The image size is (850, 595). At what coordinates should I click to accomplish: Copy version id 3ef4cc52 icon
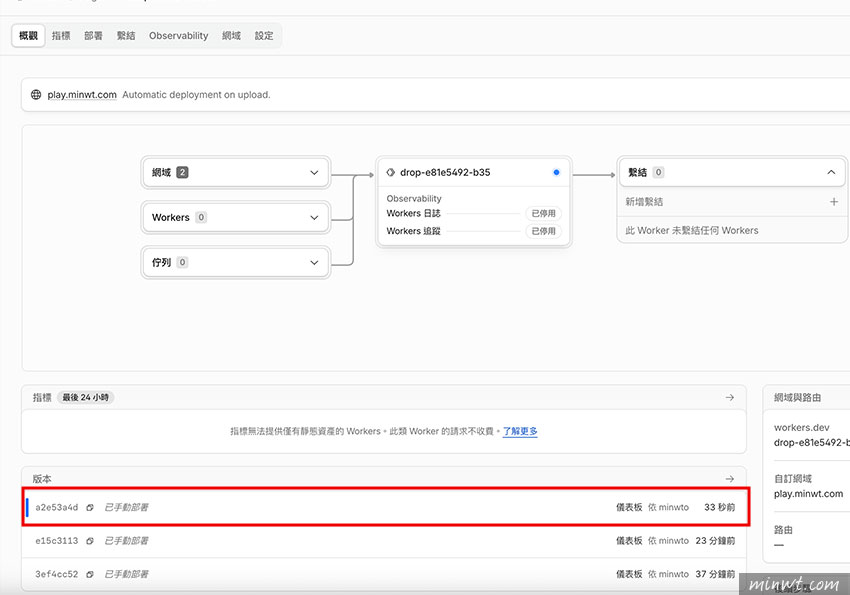pyautogui.click(x=90, y=574)
